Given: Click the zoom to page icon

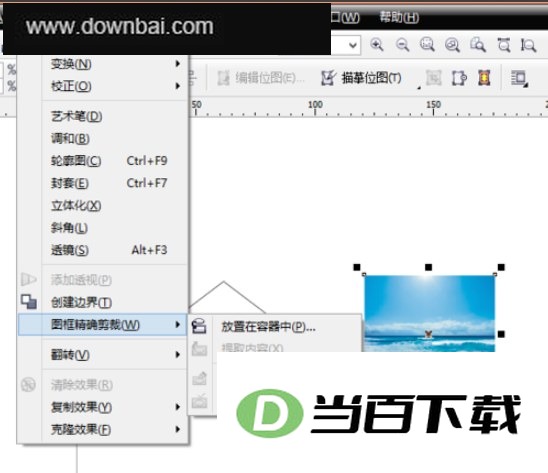Looking at the screenshot, I should tap(478, 45).
